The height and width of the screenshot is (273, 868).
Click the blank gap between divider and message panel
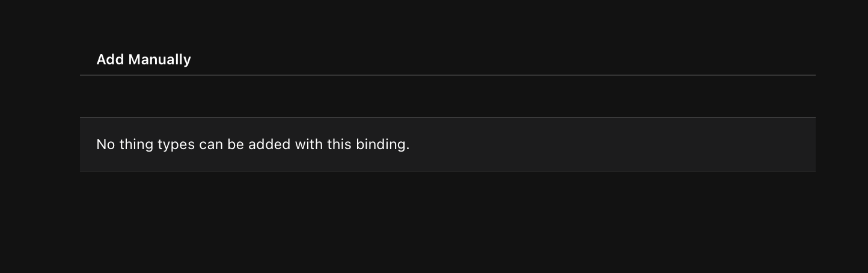(x=447, y=96)
